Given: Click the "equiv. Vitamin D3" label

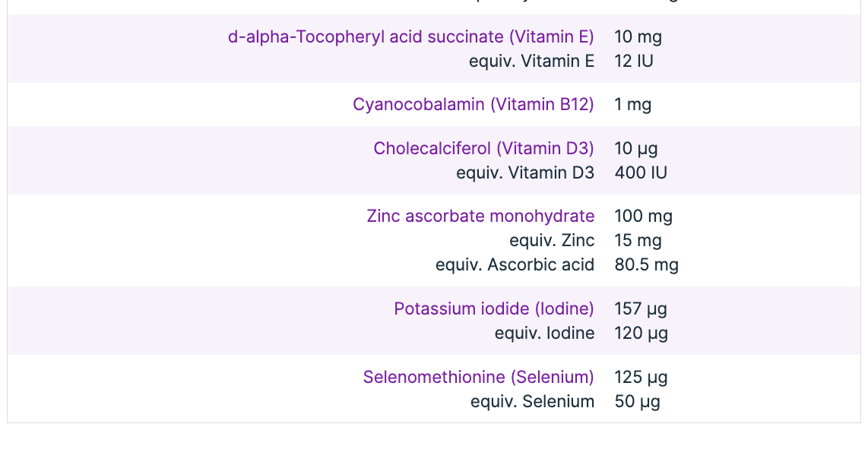Looking at the screenshot, I should pyautogui.click(x=525, y=172).
